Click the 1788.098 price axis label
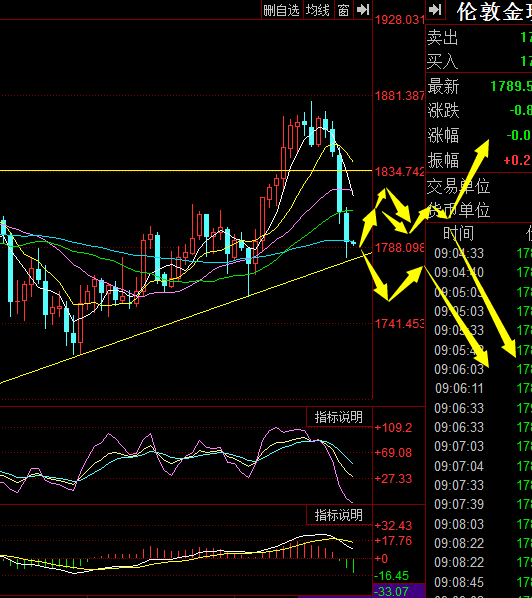The height and width of the screenshot is (598, 532). (399, 248)
